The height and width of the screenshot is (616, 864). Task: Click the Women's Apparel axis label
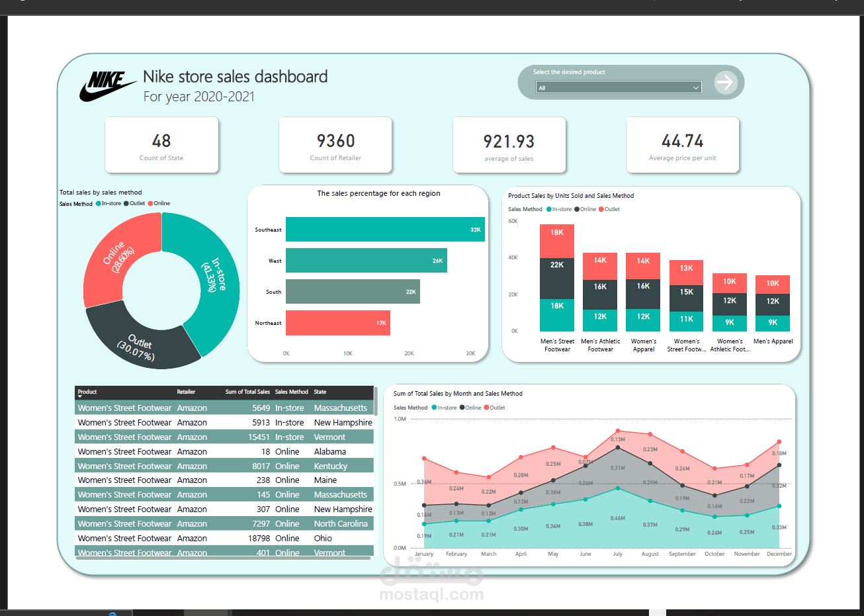(644, 345)
